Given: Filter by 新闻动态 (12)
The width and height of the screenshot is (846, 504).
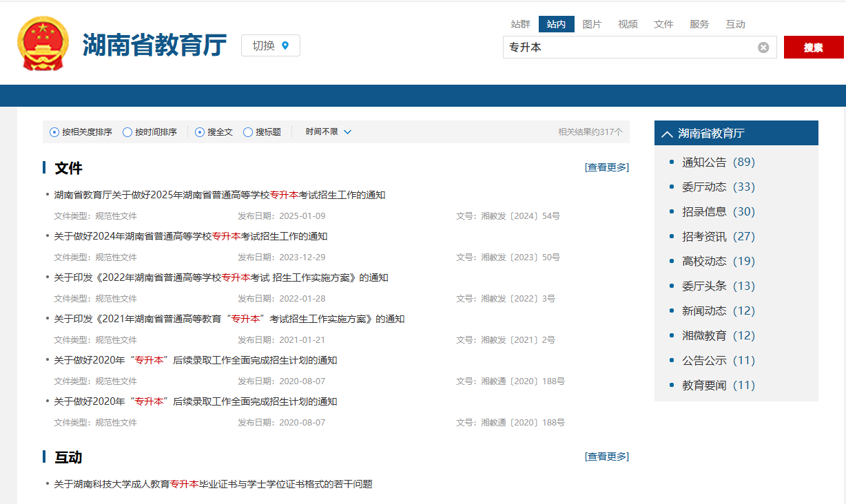Looking at the screenshot, I should [x=719, y=311].
